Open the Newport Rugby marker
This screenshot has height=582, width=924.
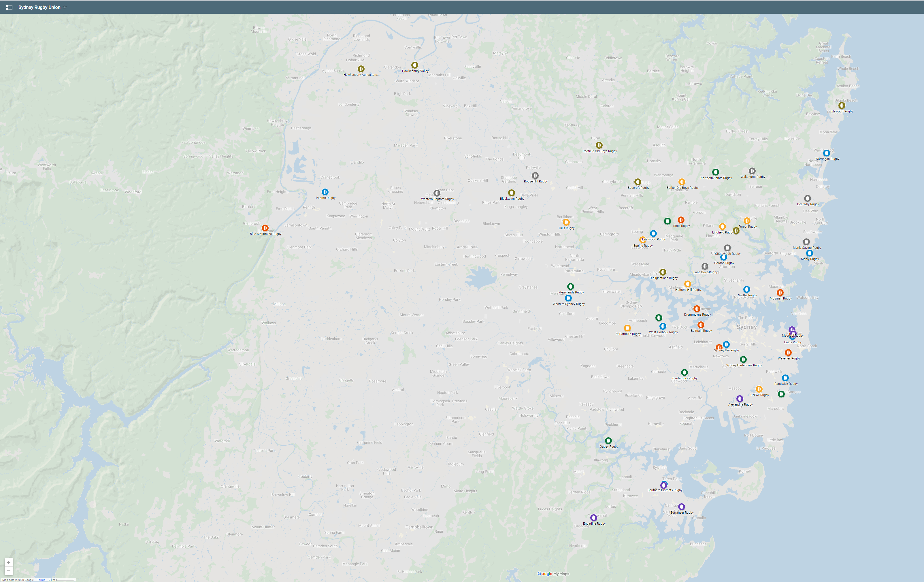tap(842, 106)
